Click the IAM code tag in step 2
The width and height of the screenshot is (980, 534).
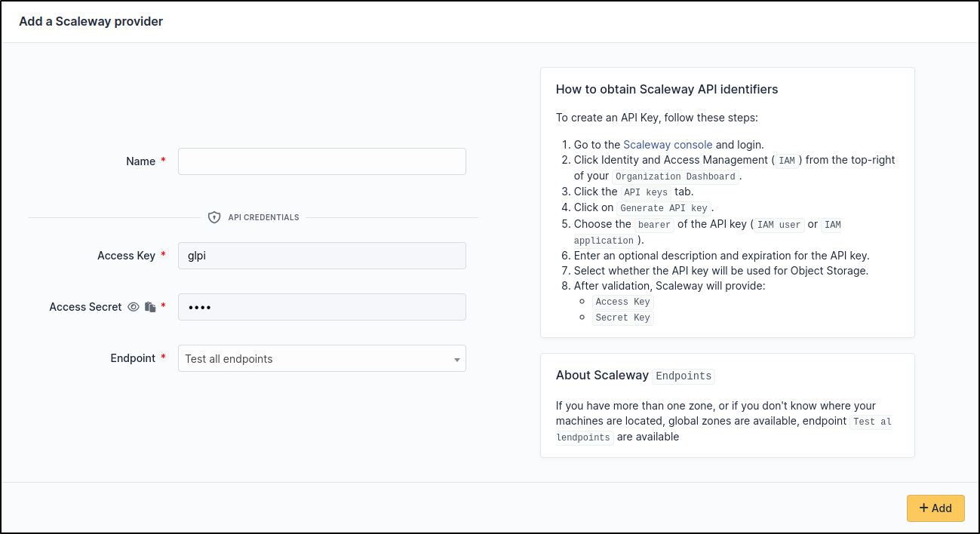(786, 161)
